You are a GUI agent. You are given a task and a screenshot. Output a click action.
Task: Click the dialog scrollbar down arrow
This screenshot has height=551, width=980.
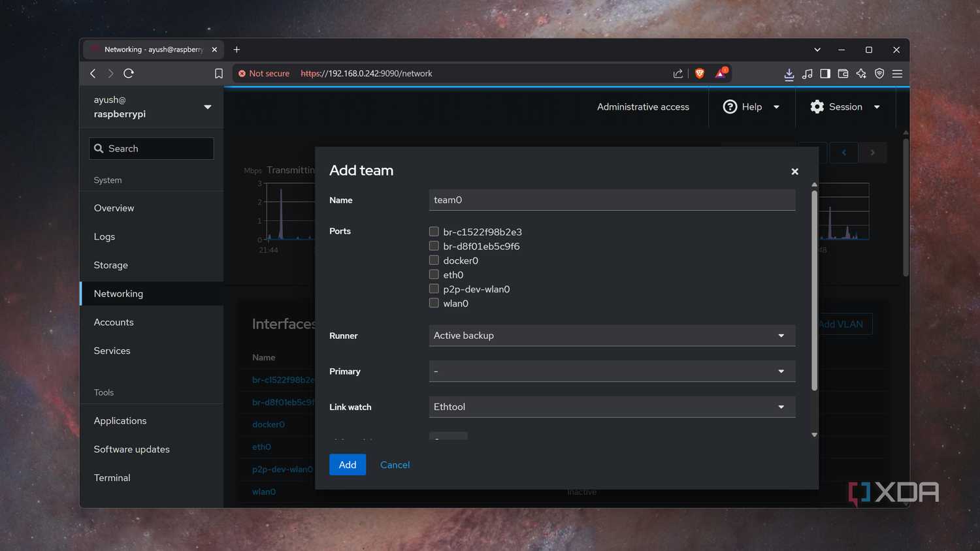814,435
